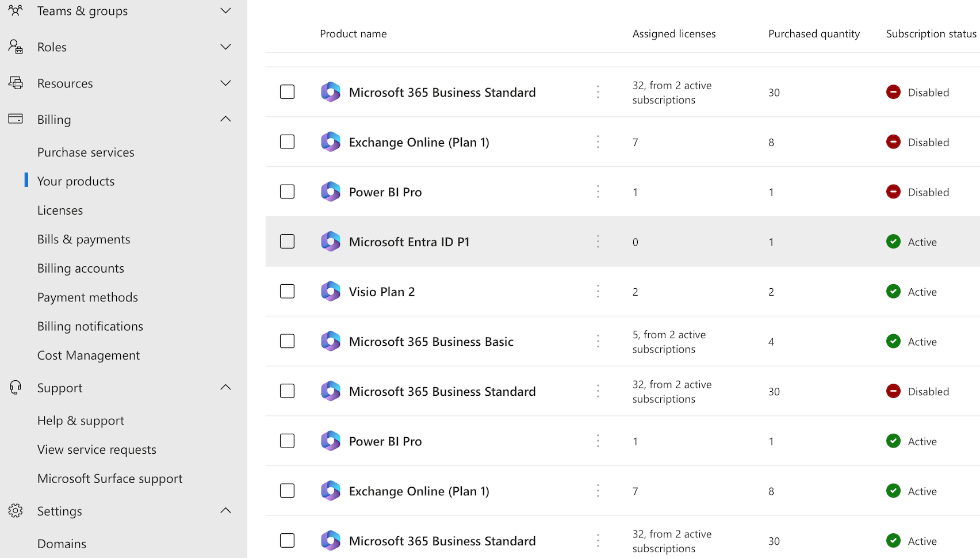Open more actions for Microsoft Entra ID P1
The height and width of the screenshot is (558, 980).
click(598, 242)
